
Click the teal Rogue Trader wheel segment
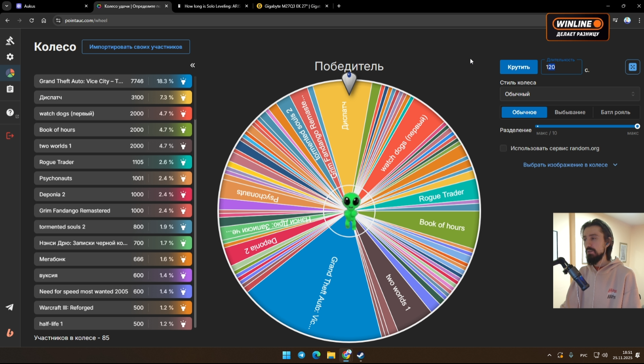coord(441,196)
